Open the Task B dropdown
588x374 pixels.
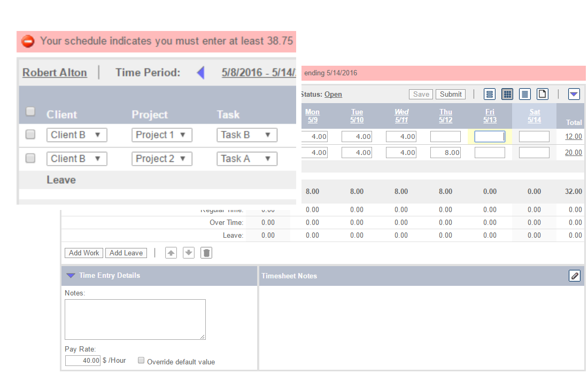click(246, 135)
